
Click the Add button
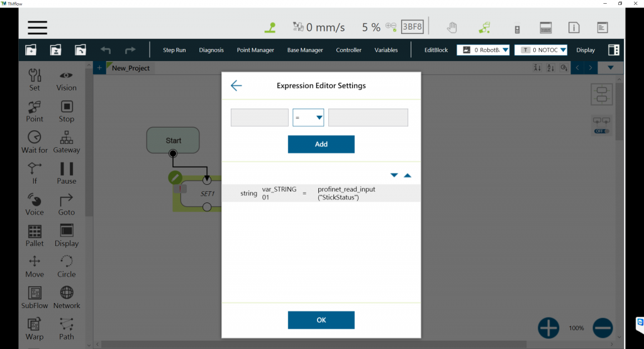click(x=321, y=144)
